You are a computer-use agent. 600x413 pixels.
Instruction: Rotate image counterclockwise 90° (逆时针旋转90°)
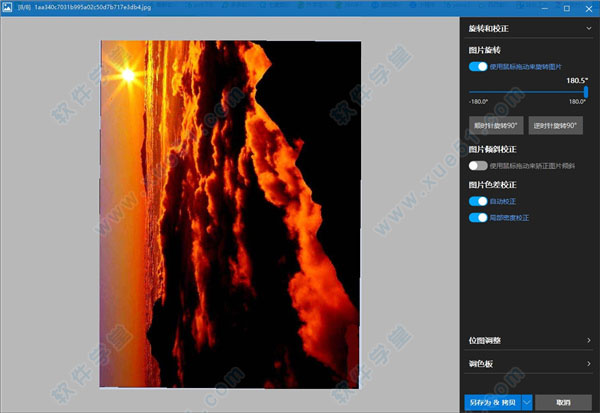pos(554,126)
